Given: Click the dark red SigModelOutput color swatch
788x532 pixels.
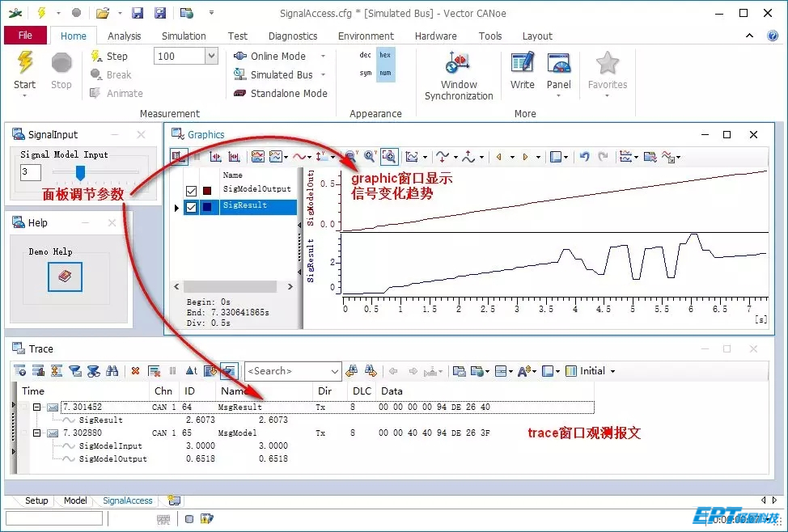Looking at the screenshot, I should [x=207, y=191].
